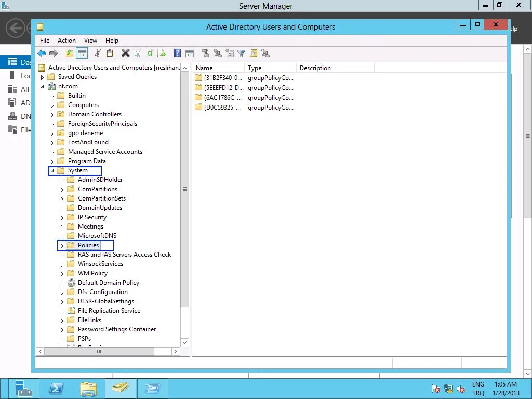532x399 pixels.
Task: Select the {31B2F340-0... policy container row
Action: pyautogui.click(x=244, y=78)
